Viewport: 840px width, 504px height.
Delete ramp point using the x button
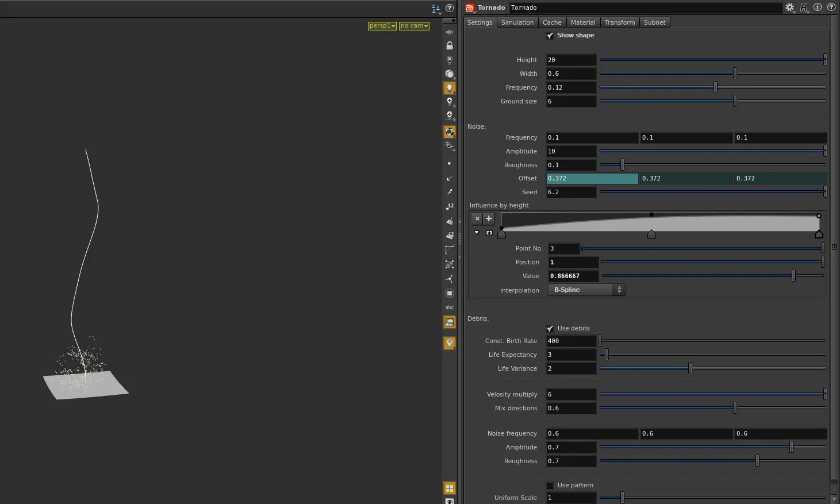click(477, 219)
